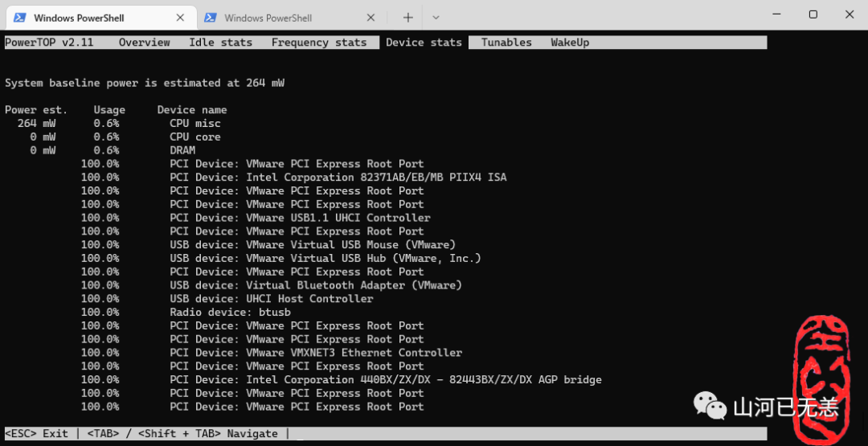The width and height of the screenshot is (868, 446).
Task: Maximize the terminal window
Action: click(813, 15)
